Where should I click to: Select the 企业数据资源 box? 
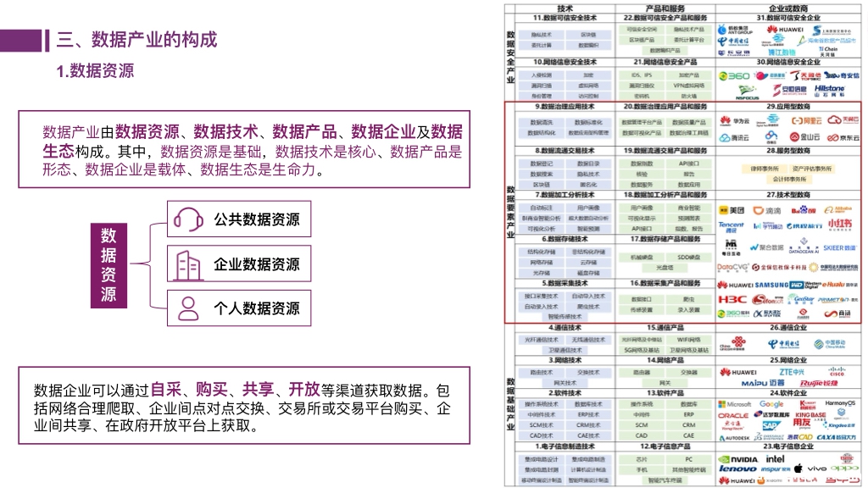point(239,264)
